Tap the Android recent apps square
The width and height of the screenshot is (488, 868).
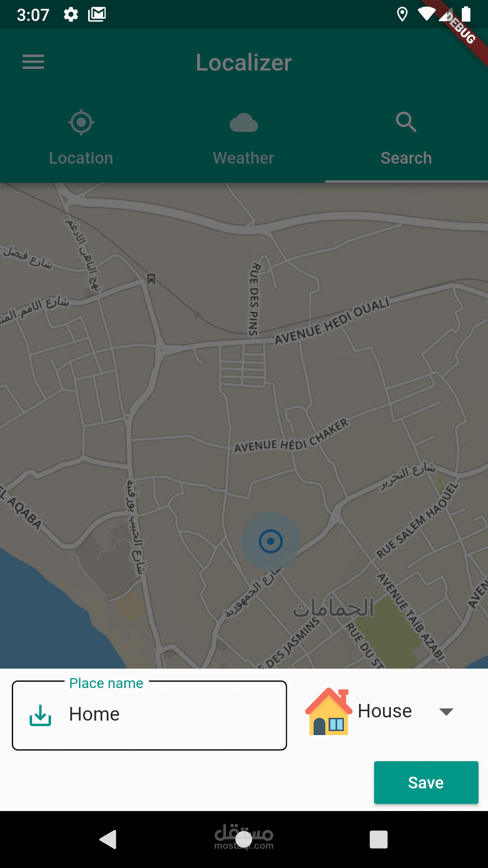click(x=379, y=840)
